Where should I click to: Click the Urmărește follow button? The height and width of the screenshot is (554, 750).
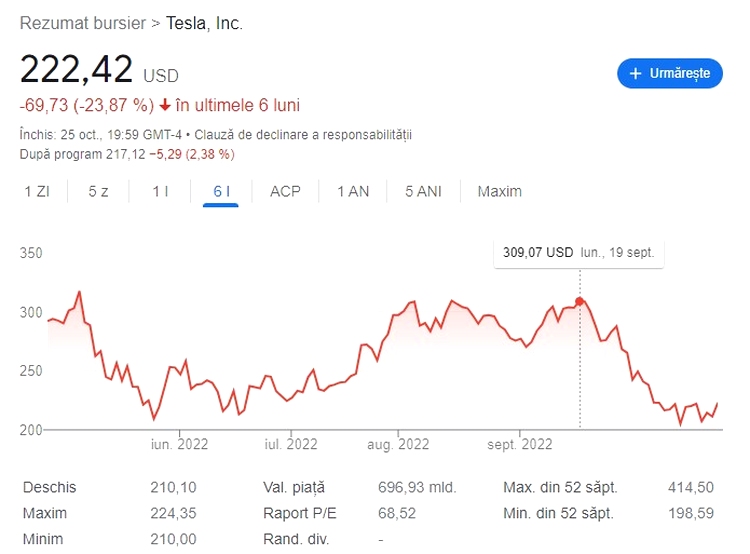click(669, 73)
